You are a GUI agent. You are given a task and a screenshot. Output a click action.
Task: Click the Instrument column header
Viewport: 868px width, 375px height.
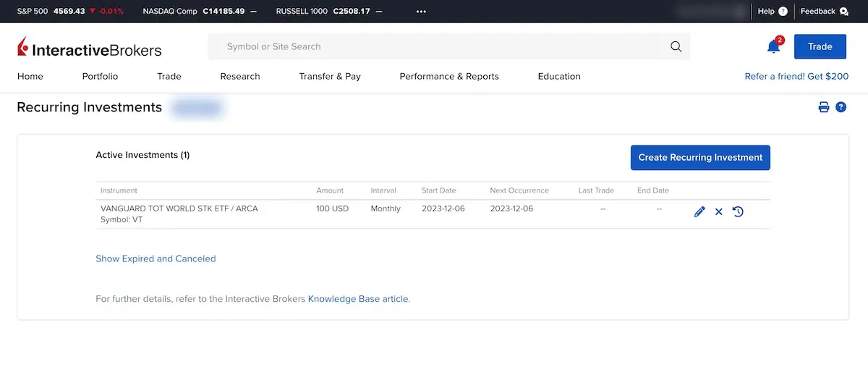pyautogui.click(x=119, y=190)
